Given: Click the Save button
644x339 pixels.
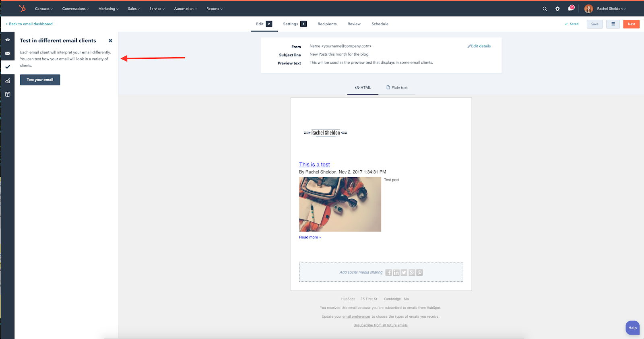Looking at the screenshot, I should click(x=594, y=24).
